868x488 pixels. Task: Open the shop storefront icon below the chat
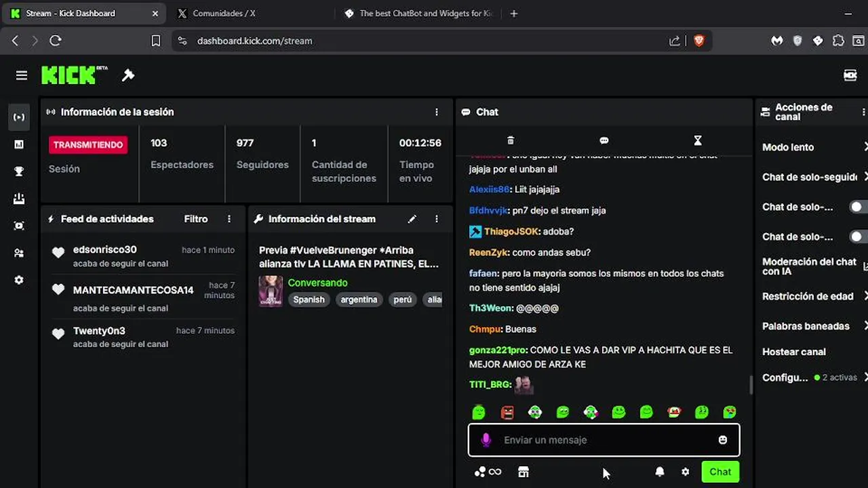coord(524,472)
